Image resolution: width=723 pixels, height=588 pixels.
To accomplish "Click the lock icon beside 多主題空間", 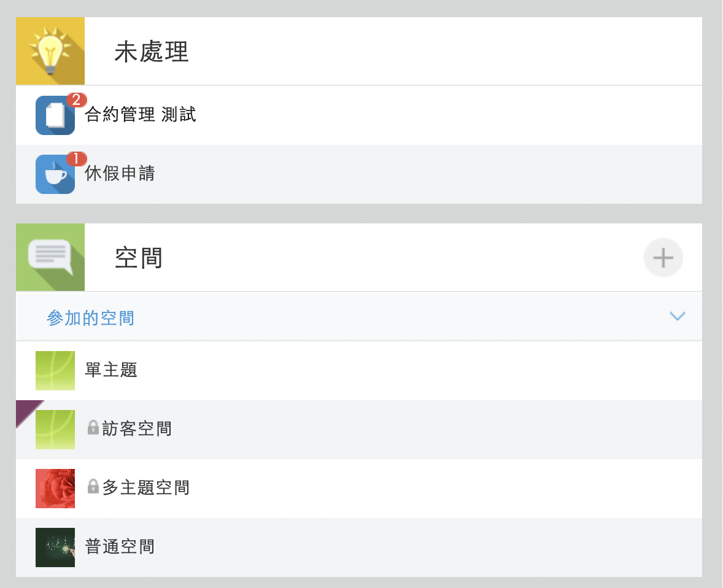I will [x=93, y=487].
